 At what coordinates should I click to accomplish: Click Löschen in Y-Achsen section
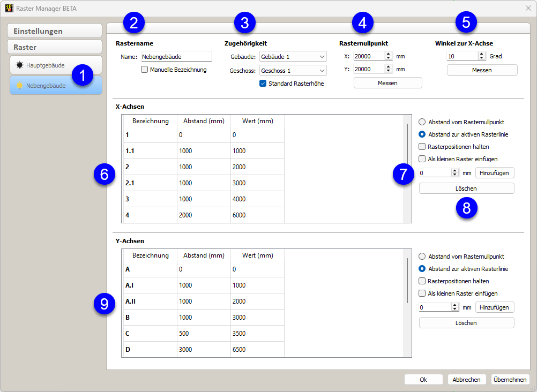pyautogui.click(x=466, y=323)
